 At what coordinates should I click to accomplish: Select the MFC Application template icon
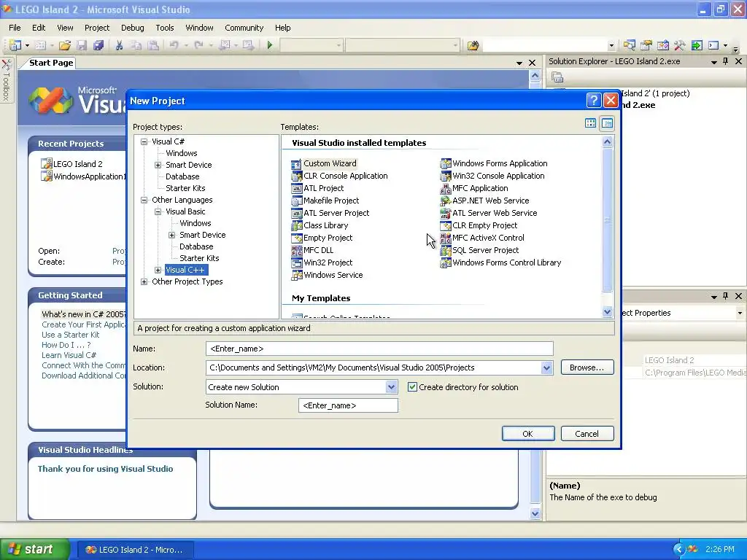click(x=446, y=189)
